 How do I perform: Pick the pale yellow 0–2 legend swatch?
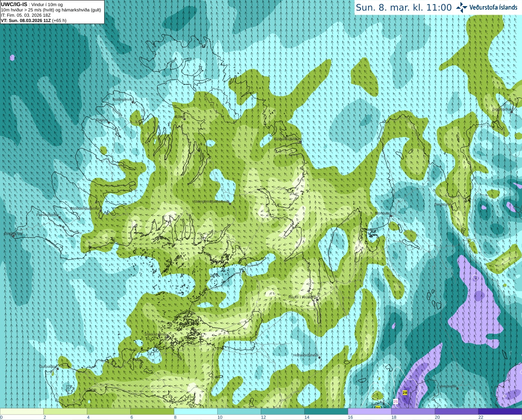coord(22,411)
